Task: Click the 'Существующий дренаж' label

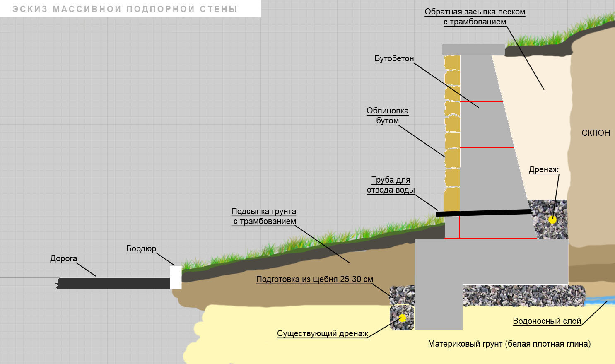Action: tap(323, 334)
